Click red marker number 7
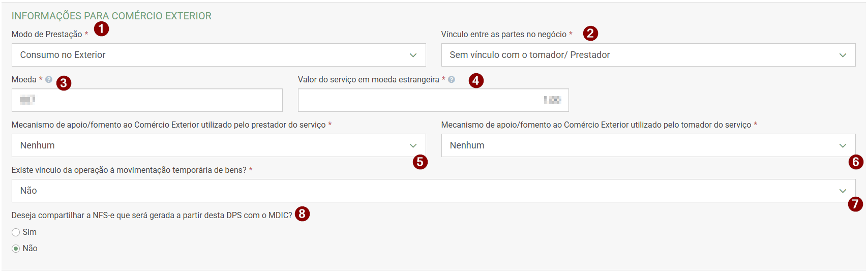This screenshot has width=868, height=273. tap(855, 204)
